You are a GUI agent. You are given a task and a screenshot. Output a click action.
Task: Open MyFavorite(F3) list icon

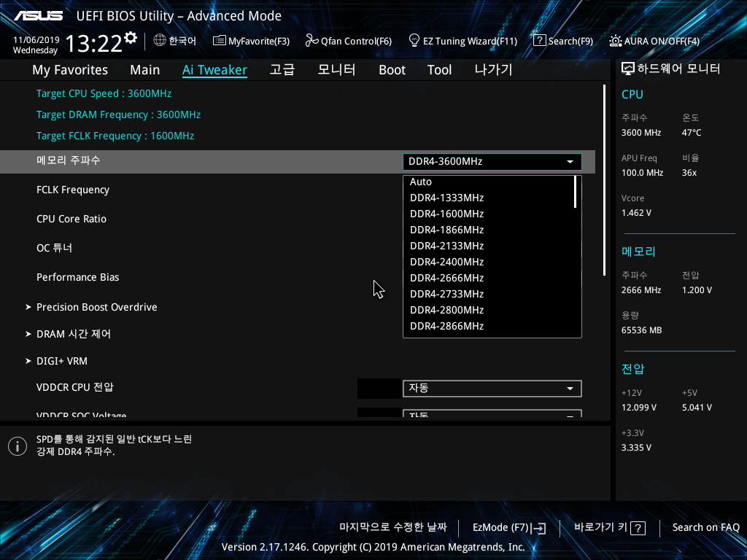pos(219,41)
